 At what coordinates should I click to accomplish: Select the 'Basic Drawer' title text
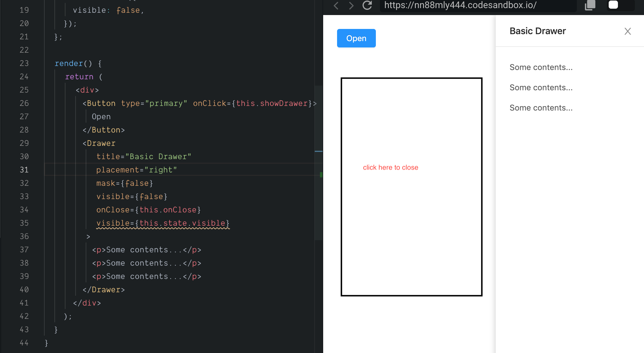[537, 31]
